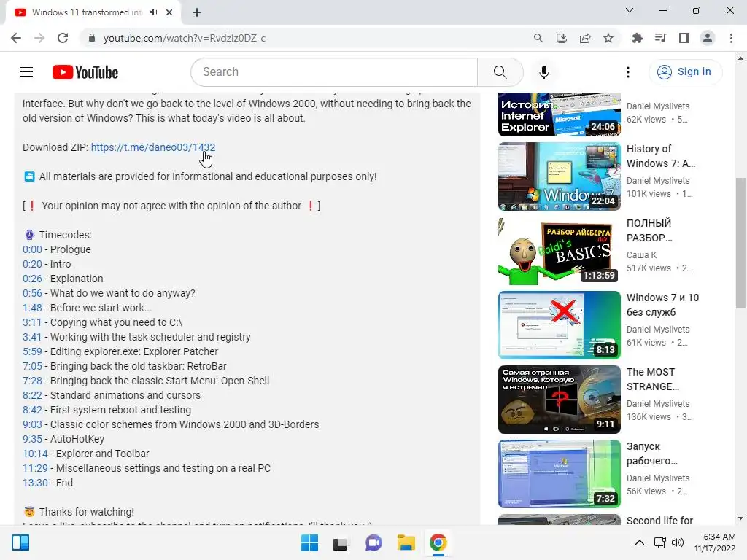
Task: Click the forward navigation arrow
Action: click(x=39, y=38)
